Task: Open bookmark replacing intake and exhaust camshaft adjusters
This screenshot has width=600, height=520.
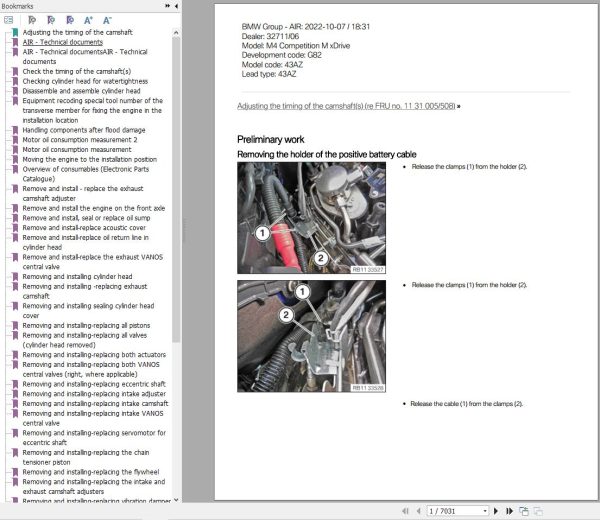Action: 94,487
